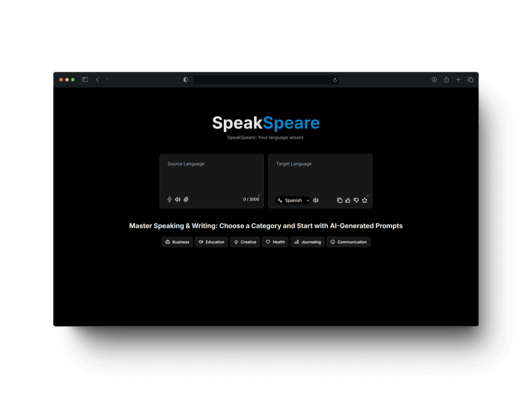The height and width of the screenshot is (399, 532).
Task: Click 'SpeakSpeare: Your language wizard.' tagline
Action: click(x=266, y=137)
